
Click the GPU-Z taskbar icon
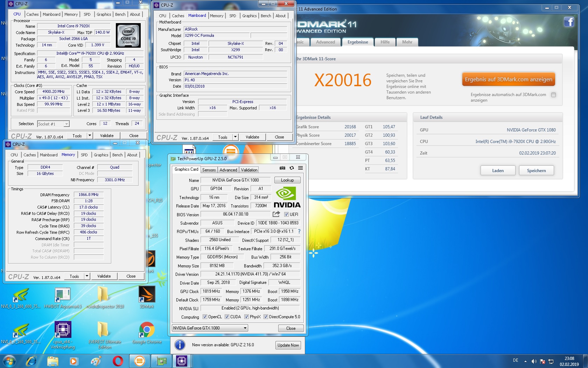pos(161,361)
